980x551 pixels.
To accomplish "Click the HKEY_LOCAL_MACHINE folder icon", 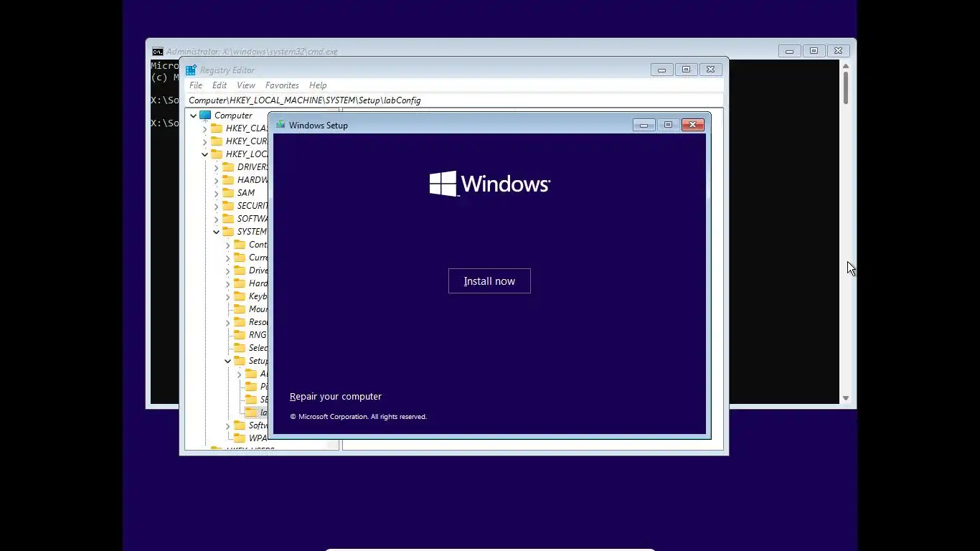I will point(217,154).
